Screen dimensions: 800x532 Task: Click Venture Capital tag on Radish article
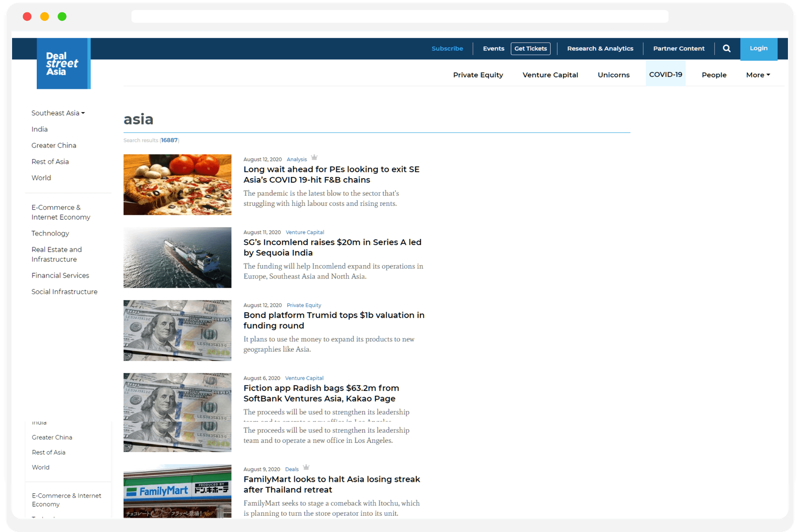coord(304,378)
